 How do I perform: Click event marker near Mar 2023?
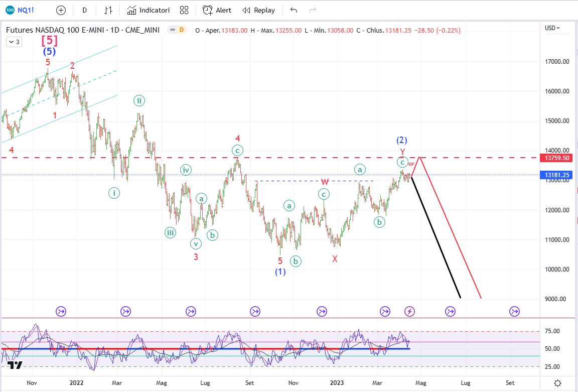385,312
